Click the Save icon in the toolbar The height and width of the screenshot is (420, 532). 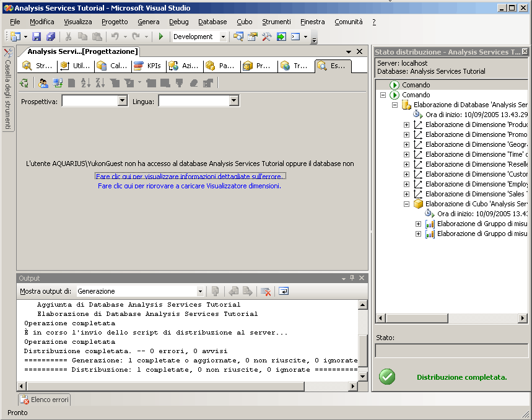coord(37,37)
